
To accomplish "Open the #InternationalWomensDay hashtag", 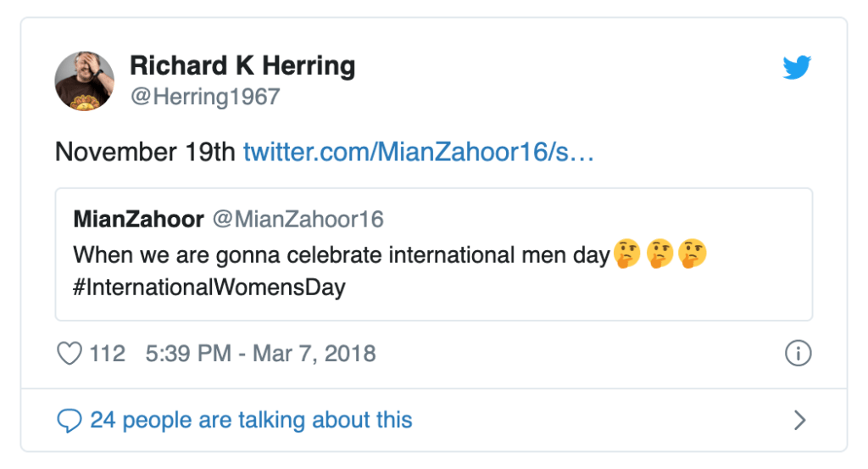I will pos(209,287).
